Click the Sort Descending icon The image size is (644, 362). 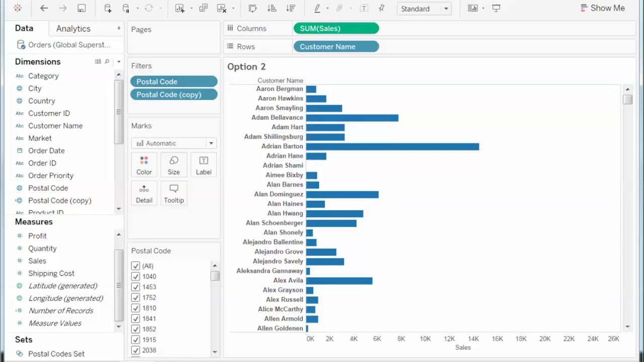[x=290, y=8]
